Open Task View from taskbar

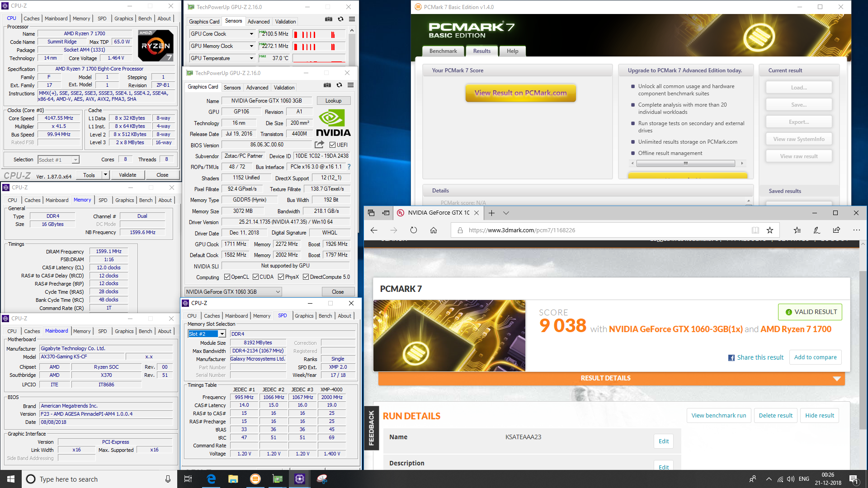click(188, 479)
